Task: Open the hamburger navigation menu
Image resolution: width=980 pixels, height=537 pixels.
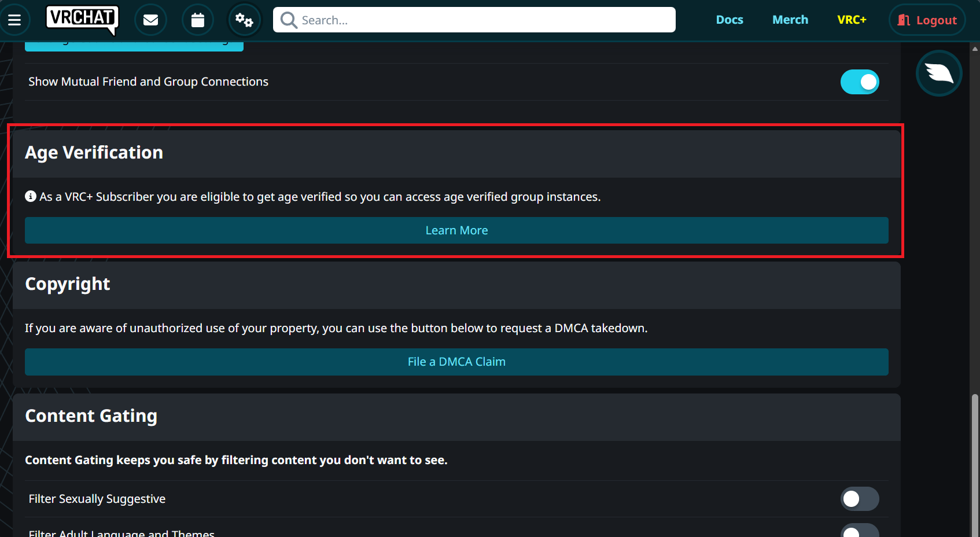Action: (14, 20)
